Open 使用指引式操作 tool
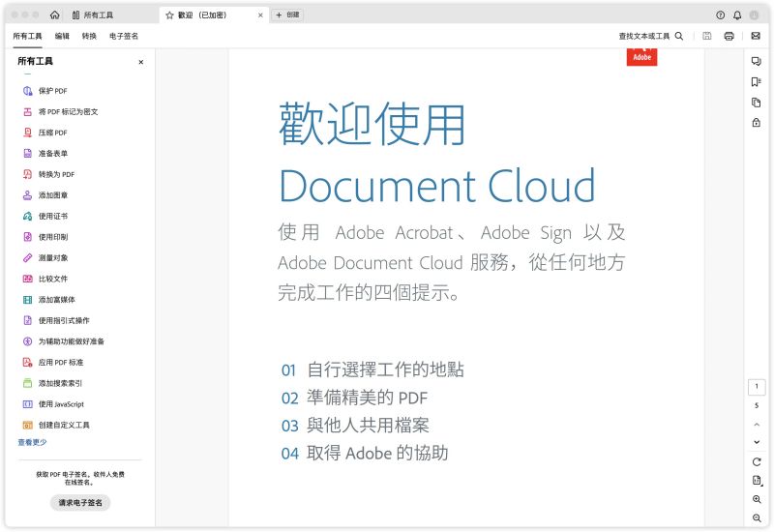The height and width of the screenshot is (532, 774). coord(56,321)
